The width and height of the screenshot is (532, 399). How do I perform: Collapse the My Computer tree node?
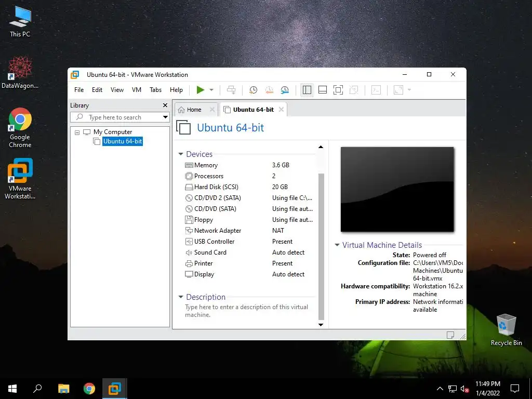77,132
